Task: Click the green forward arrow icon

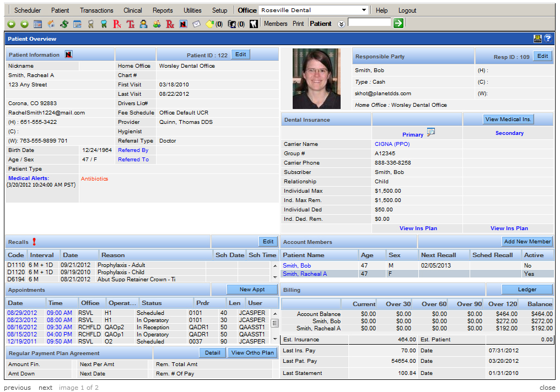Action: coord(24,24)
